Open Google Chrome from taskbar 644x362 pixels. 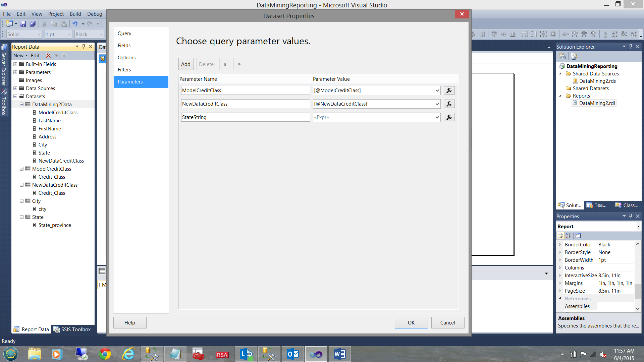click(105, 354)
